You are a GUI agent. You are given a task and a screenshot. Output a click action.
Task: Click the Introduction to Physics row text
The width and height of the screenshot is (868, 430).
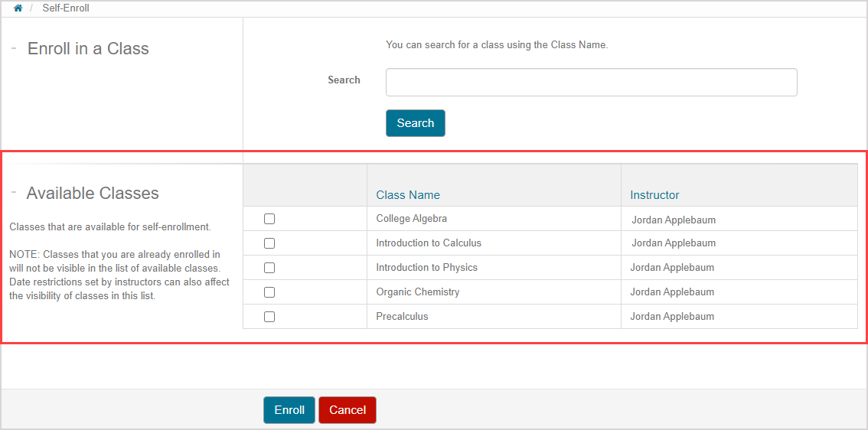coord(426,268)
